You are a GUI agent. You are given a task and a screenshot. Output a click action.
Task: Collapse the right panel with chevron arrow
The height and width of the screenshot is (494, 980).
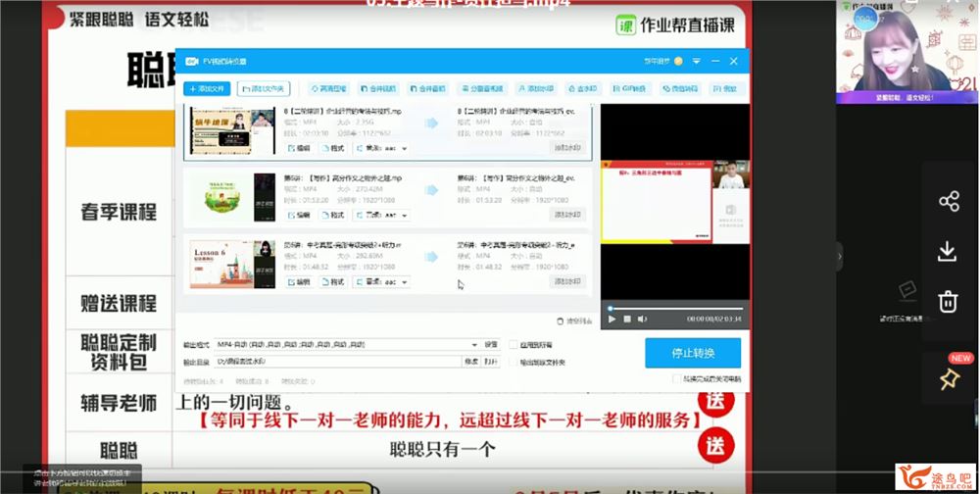[840, 256]
